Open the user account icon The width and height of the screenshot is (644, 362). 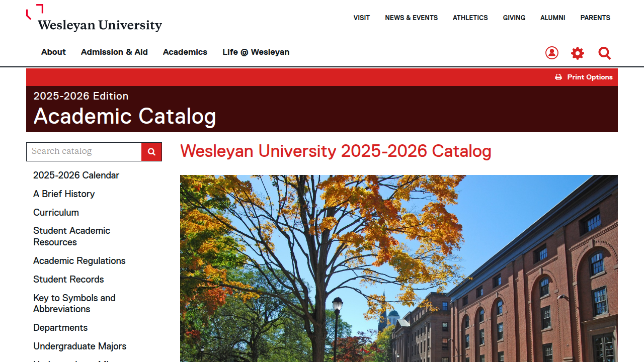[552, 53]
